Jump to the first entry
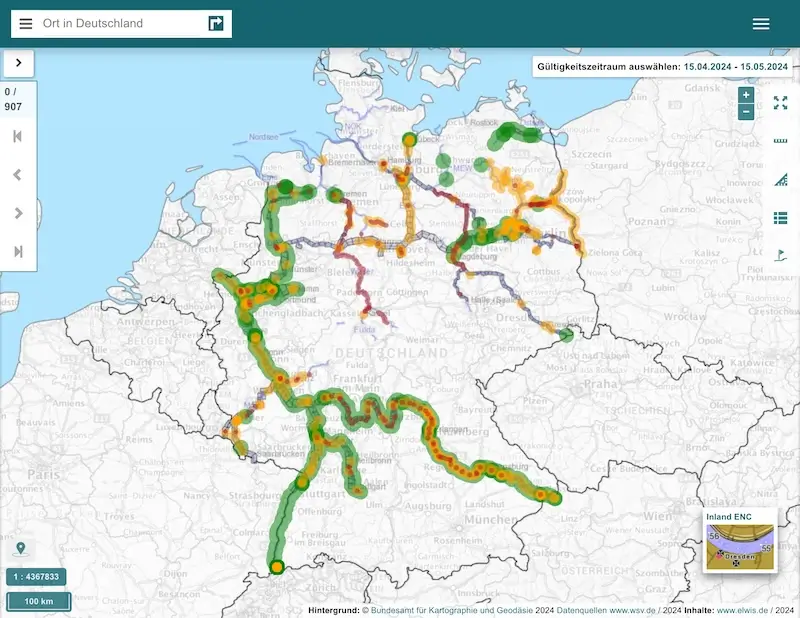800x618 pixels. (x=18, y=136)
